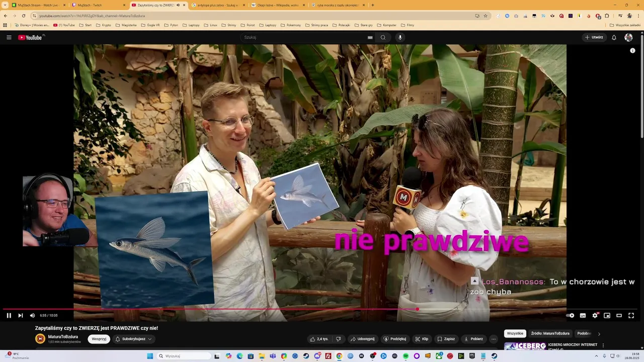Mute the video using the speaker icon

pyautogui.click(x=32, y=316)
